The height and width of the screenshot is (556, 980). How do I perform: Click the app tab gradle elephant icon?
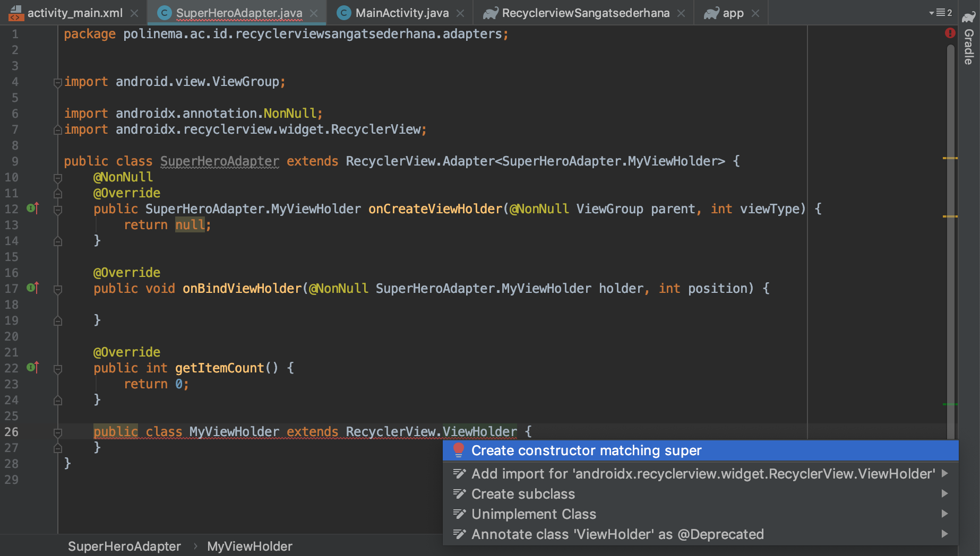(x=711, y=13)
